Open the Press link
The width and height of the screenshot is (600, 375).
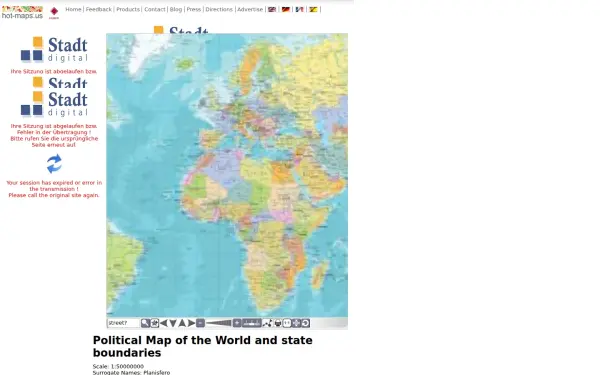(x=194, y=9)
